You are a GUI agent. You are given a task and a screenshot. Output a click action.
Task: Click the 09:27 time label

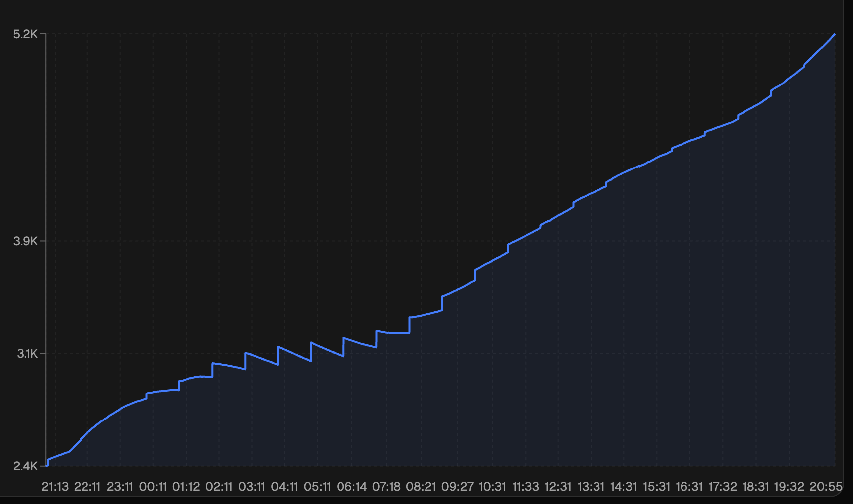[458, 487]
